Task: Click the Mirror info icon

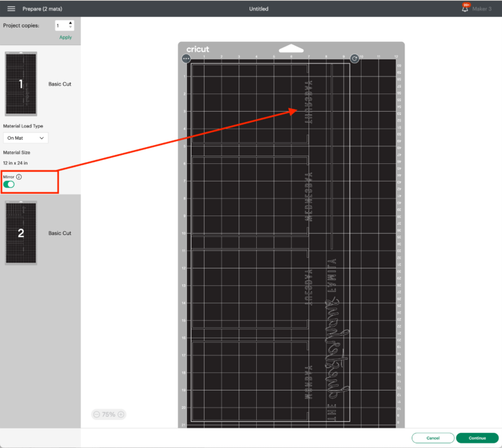Action: click(19, 177)
